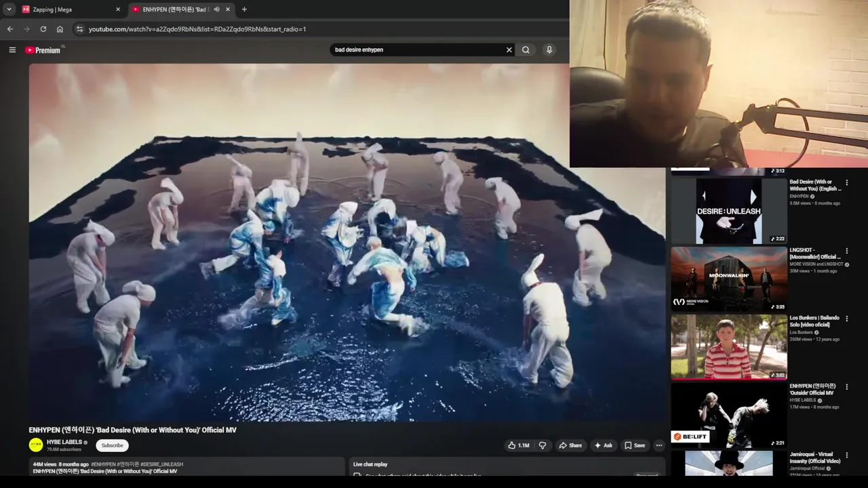This screenshot has width=868, height=488.
Task: Expand the video description box
Action: (x=187, y=466)
